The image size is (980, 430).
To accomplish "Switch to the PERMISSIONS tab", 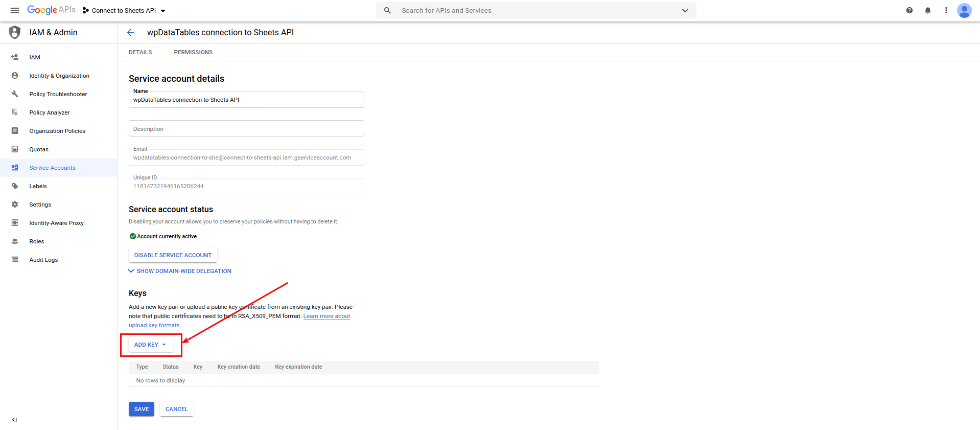I will (193, 52).
